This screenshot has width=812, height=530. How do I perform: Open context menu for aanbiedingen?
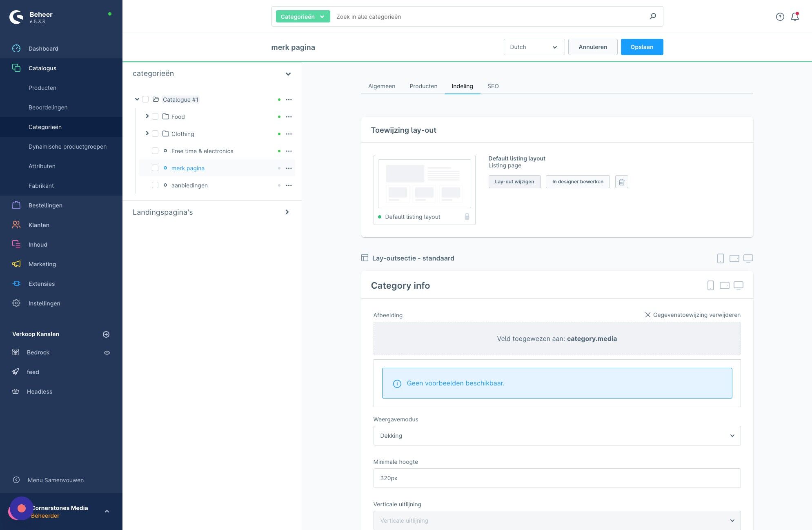pos(289,185)
